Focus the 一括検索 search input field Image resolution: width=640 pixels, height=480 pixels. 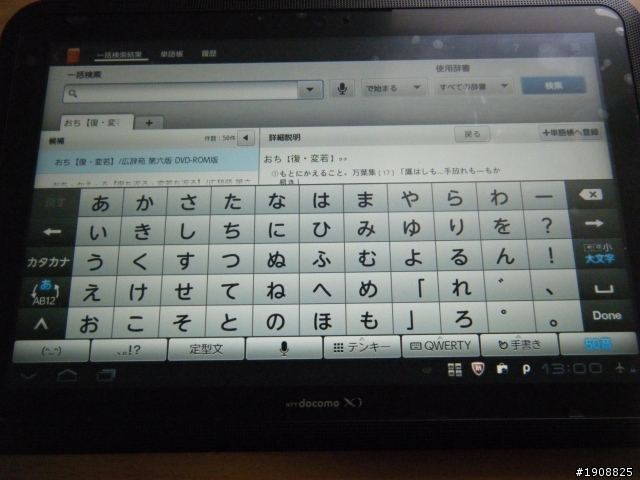coord(180,92)
